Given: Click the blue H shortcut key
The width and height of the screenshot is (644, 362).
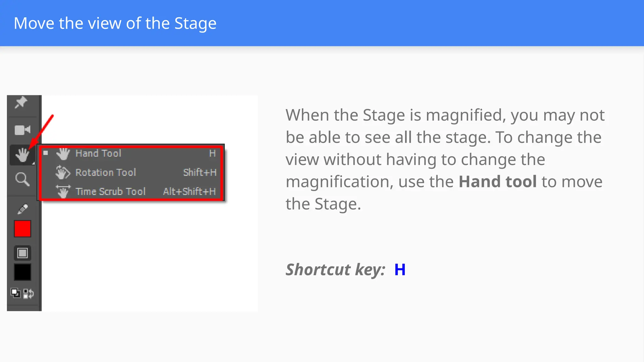Looking at the screenshot, I should pos(400,270).
